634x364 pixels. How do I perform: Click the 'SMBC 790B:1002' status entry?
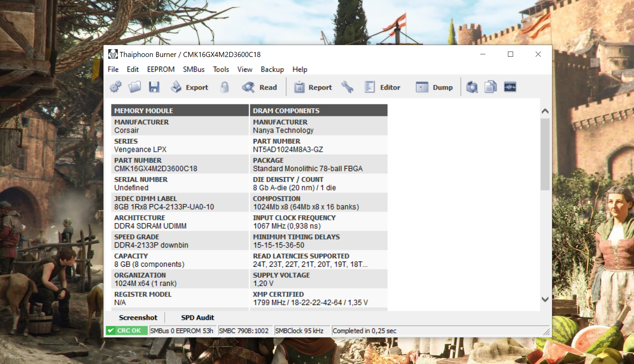(245, 331)
